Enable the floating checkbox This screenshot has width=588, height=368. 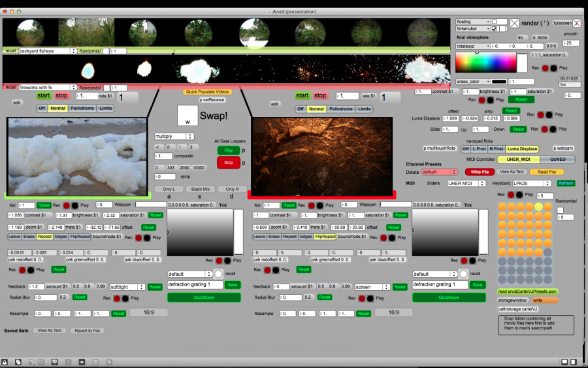click(495, 22)
